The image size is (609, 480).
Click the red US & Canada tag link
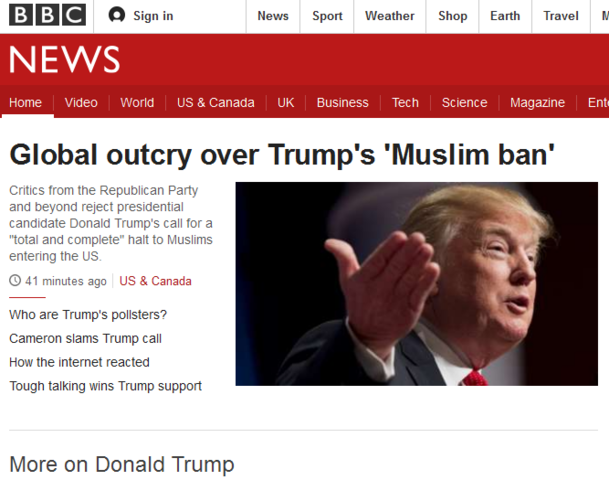155,281
